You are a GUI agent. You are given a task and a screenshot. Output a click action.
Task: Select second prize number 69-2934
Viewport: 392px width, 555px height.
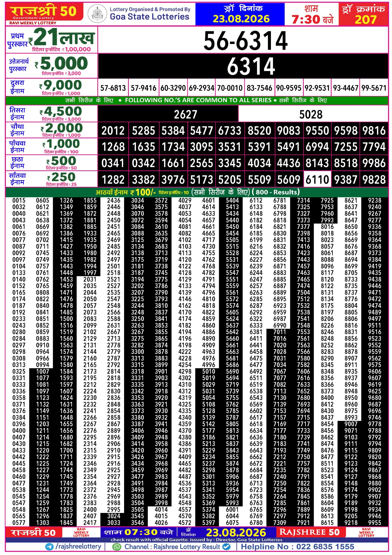201,88
